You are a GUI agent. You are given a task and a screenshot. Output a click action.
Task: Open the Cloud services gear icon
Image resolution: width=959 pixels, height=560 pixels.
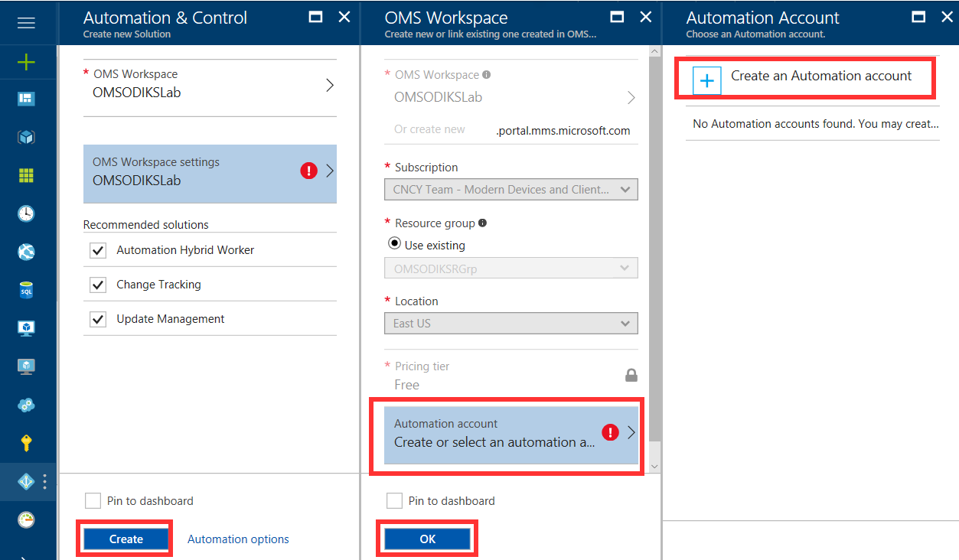tap(26, 405)
